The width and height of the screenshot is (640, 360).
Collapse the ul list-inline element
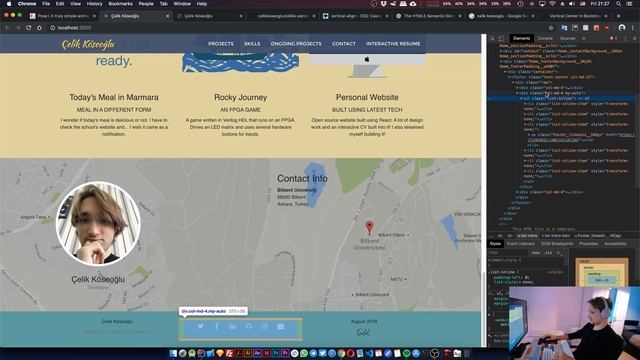[x=521, y=98]
